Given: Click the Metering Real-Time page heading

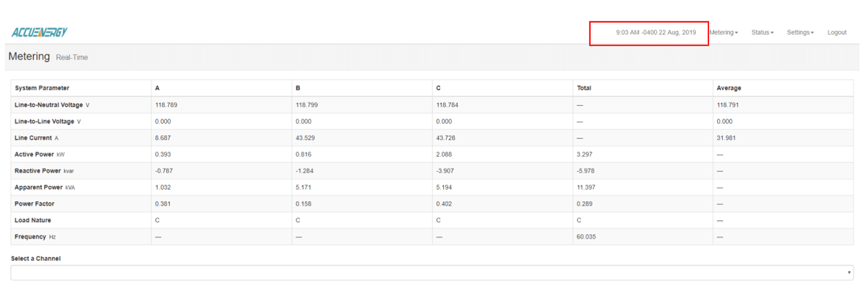Looking at the screenshot, I should click(48, 57).
